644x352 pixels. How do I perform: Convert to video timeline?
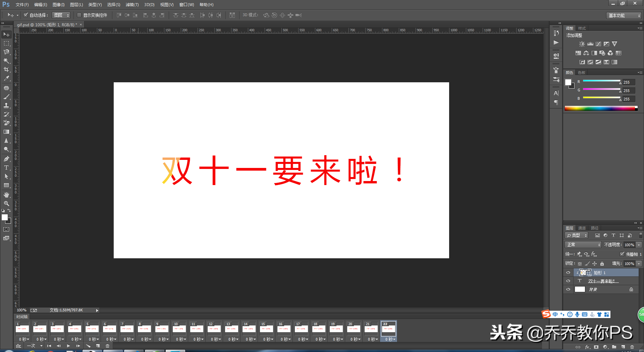click(18, 346)
